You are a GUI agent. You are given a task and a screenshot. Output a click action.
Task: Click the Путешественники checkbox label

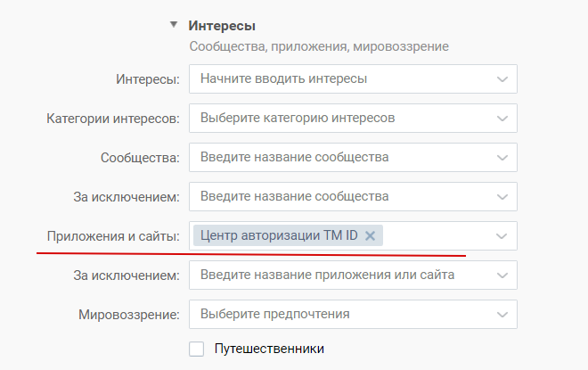(x=269, y=349)
